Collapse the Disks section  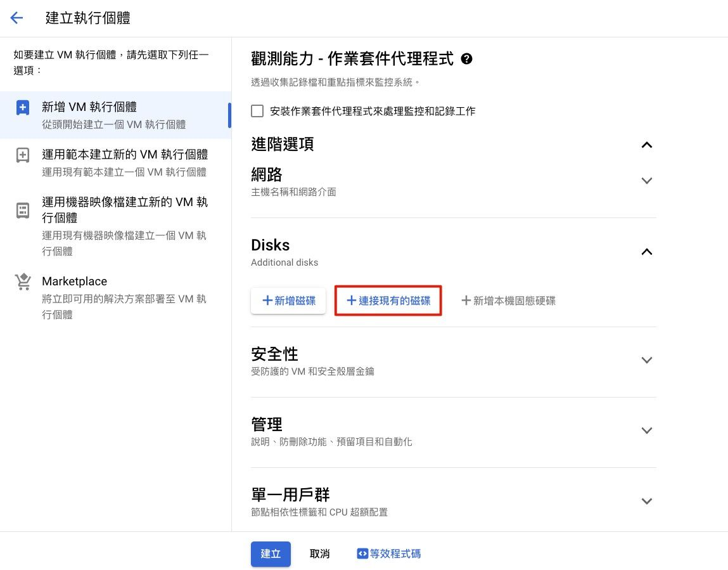point(646,252)
